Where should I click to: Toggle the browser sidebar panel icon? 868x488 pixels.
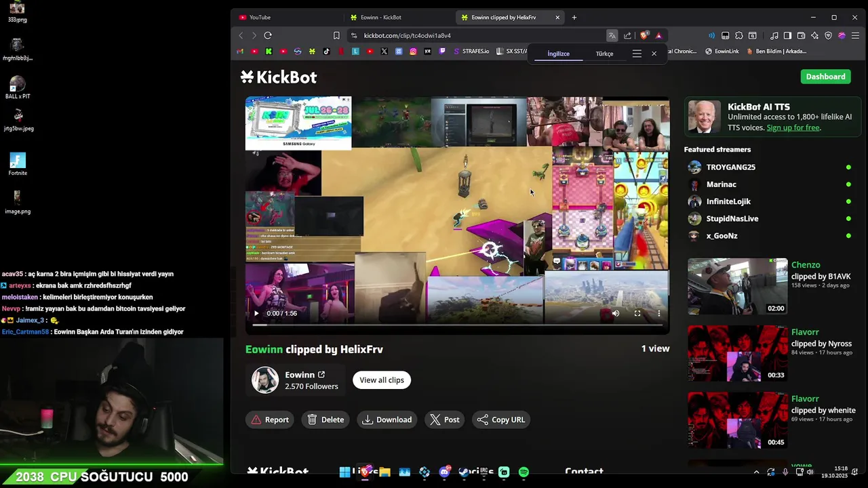(x=787, y=35)
